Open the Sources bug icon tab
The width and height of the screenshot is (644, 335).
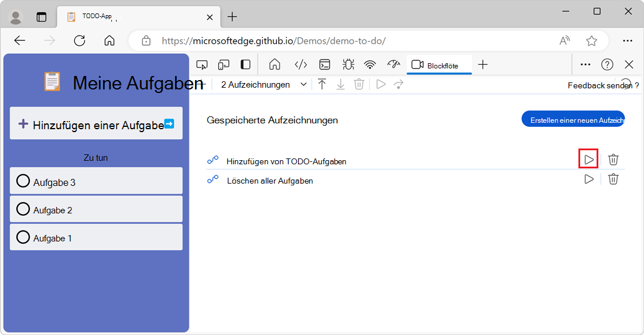pos(348,65)
